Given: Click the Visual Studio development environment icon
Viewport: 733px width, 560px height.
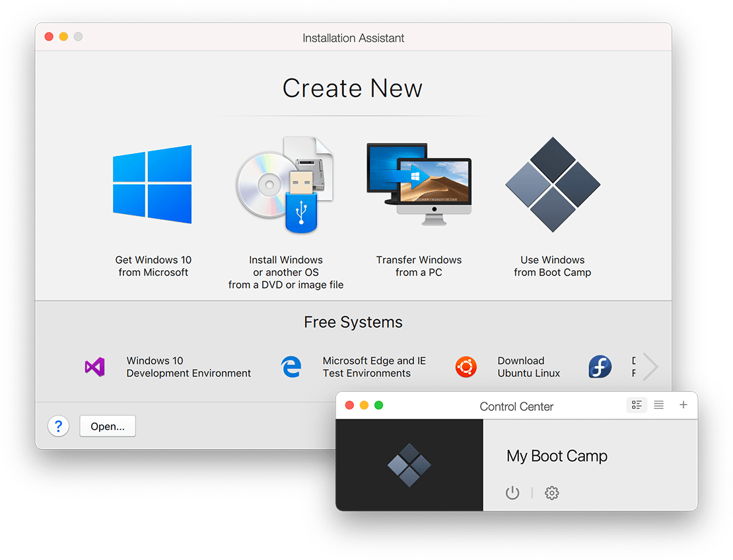Looking at the screenshot, I should point(95,367).
